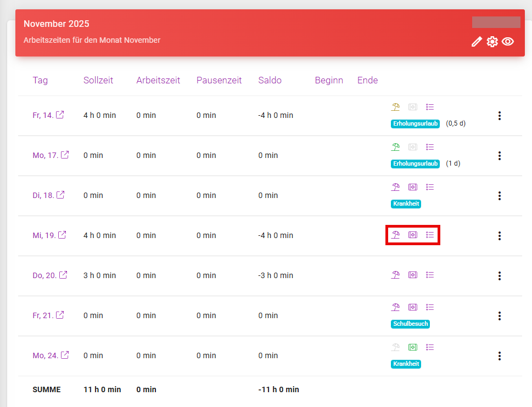Open the three-dot menu for Mi, 19.

point(499,236)
